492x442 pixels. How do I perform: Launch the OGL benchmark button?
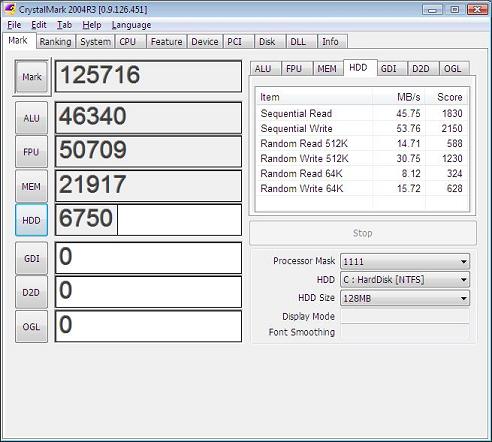click(31, 327)
